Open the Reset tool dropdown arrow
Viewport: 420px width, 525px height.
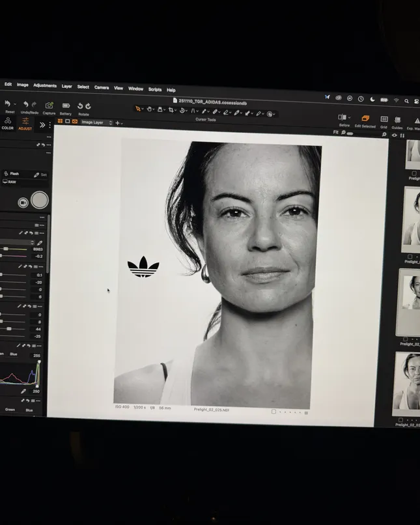15,104
